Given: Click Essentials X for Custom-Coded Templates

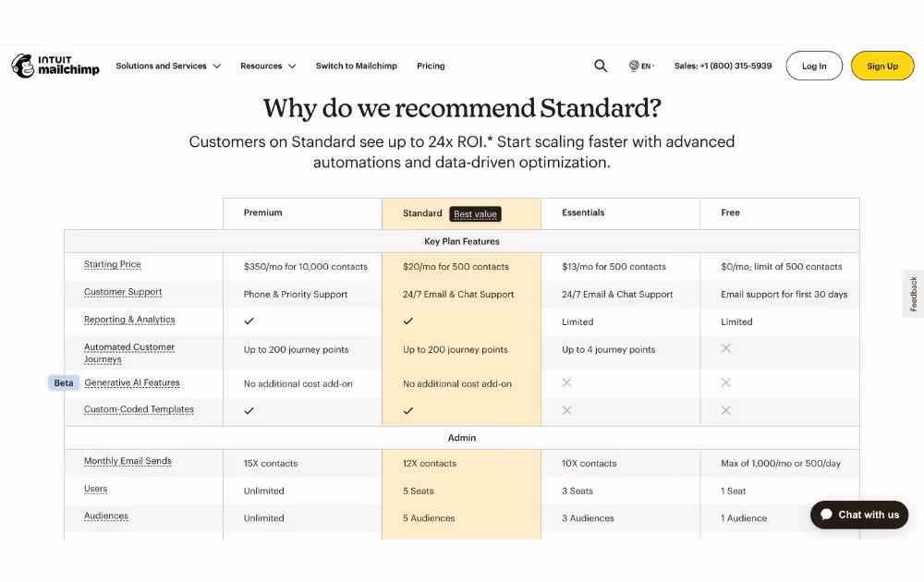Looking at the screenshot, I should [x=567, y=410].
